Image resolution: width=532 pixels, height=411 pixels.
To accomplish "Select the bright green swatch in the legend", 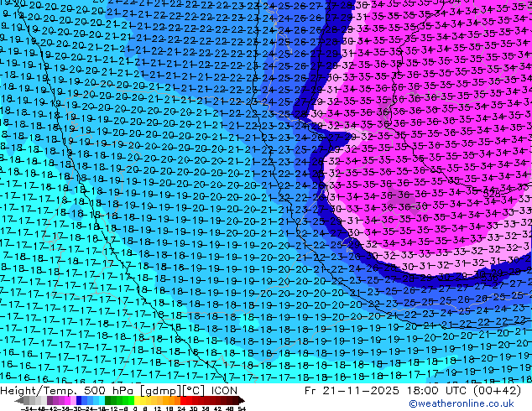I will pyautogui.click(x=131, y=400).
